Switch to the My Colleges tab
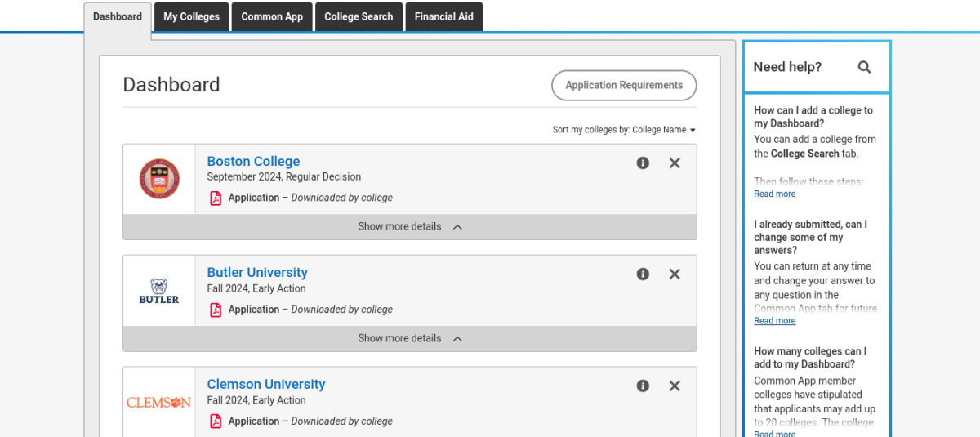The width and height of the screenshot is (980, 437). [191, 17]
